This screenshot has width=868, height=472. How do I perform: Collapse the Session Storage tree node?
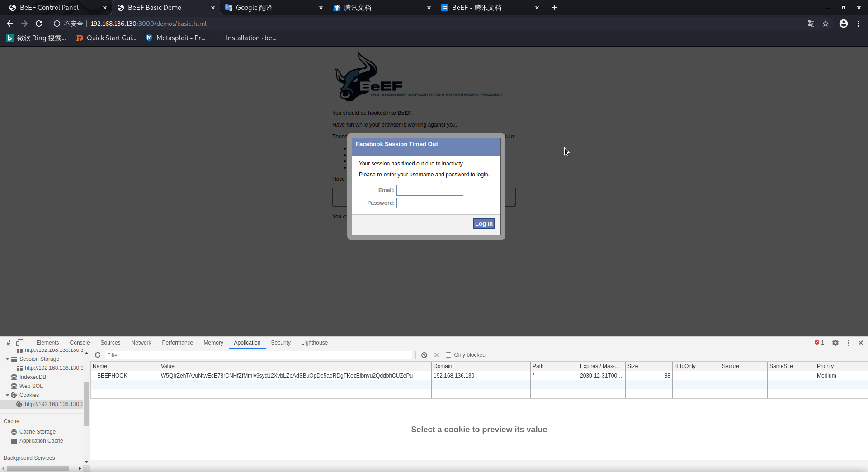7,359
